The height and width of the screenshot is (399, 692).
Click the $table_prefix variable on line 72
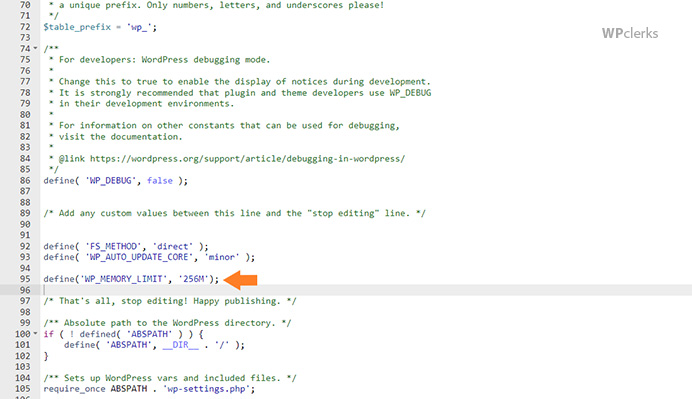click(77, 27)
